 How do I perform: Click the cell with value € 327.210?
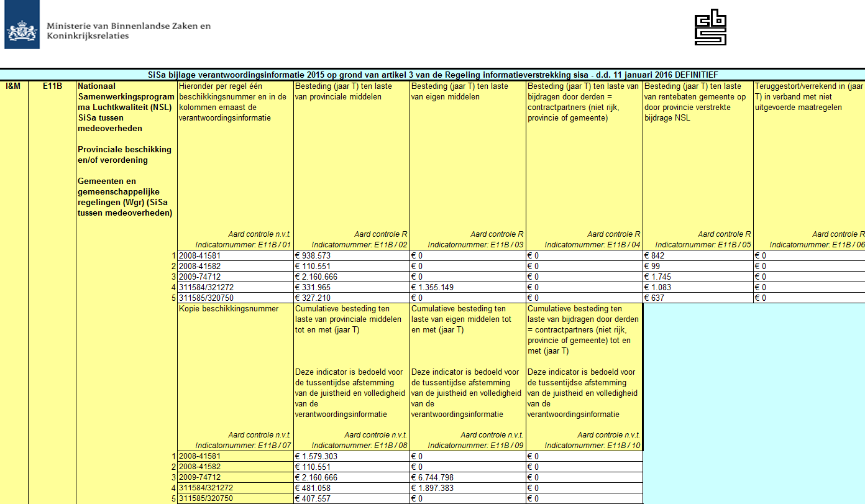pyautogui.click(x=352, y=298)
